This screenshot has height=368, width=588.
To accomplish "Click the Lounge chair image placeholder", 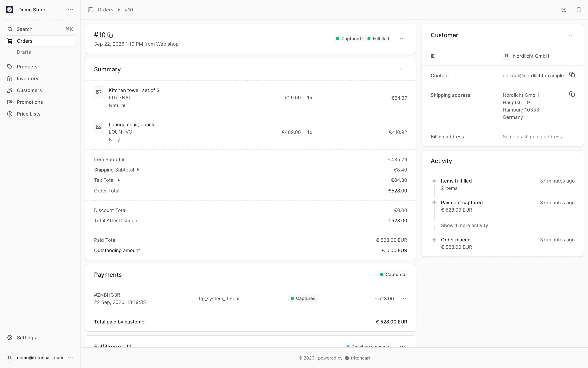I will (98, 127).
